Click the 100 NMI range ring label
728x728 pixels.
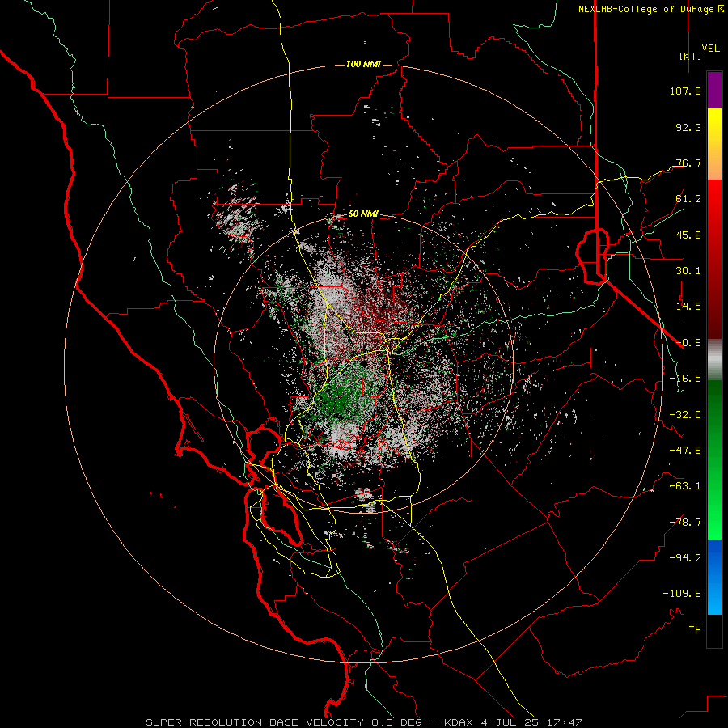pyautogui.click(x=363, y=64)
